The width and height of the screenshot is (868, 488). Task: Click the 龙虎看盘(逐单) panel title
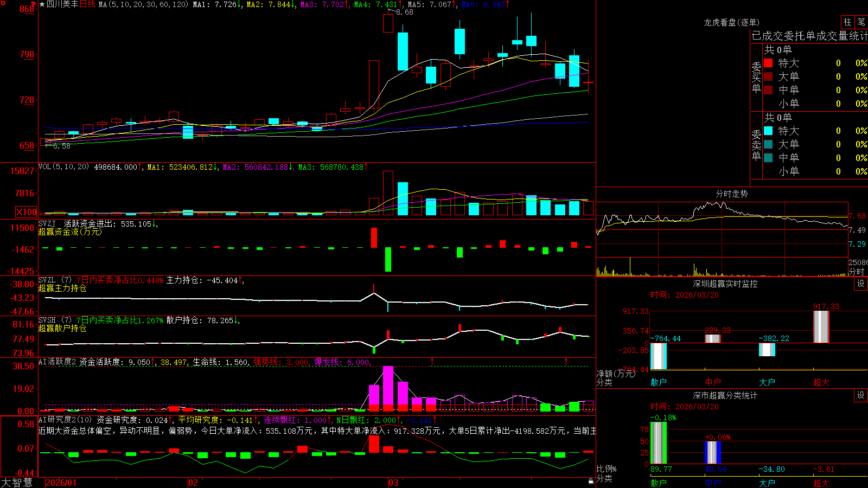click(x=731, y=22)
